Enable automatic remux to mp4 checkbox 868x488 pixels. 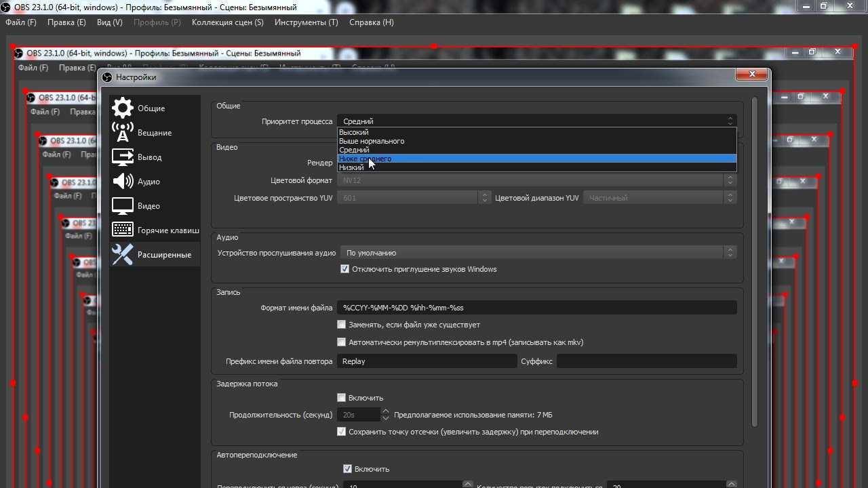(342, 342)
